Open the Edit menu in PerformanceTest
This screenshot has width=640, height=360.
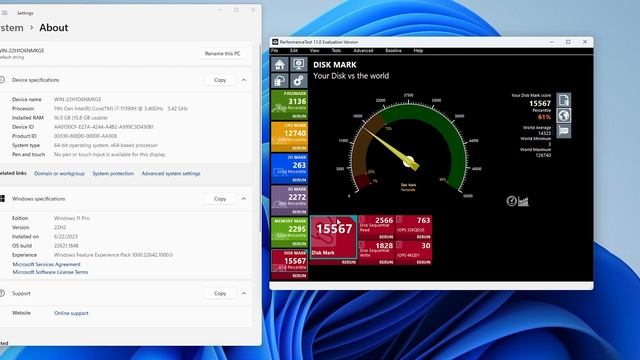(x=293, y=51)
